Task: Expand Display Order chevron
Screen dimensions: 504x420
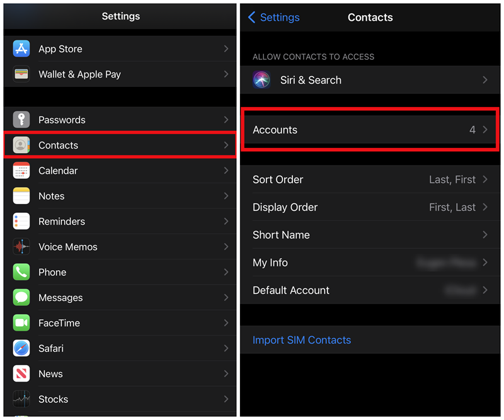Action: [485, 207]
